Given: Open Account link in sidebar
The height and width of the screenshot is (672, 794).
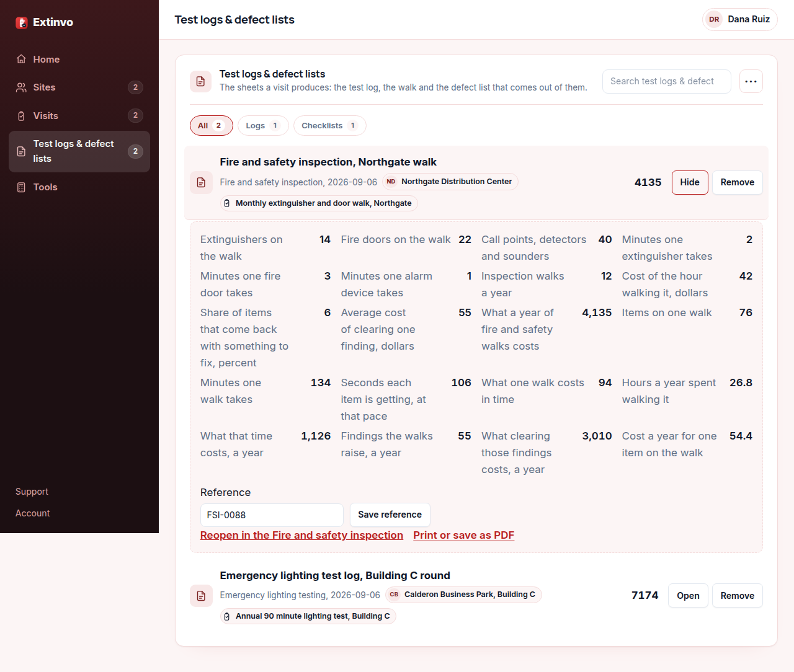Looking at the screenshot, I should (32, 513).
